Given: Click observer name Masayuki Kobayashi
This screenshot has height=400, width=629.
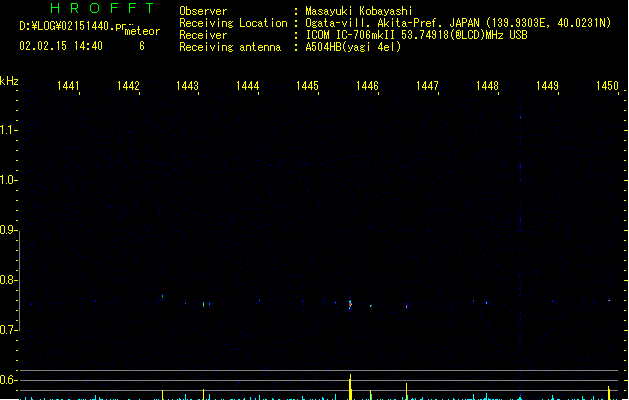Looking at the screenshot, I should (x=359, y=11).
